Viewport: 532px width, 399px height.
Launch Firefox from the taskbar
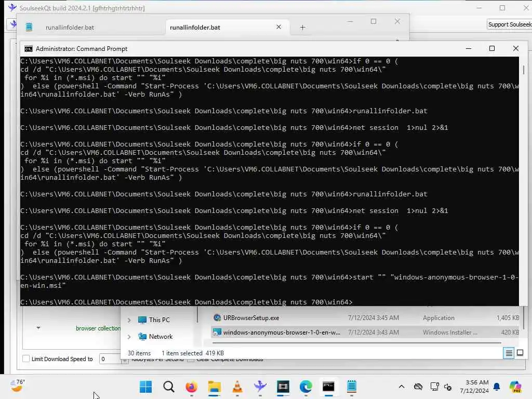[x=191, y=387]
